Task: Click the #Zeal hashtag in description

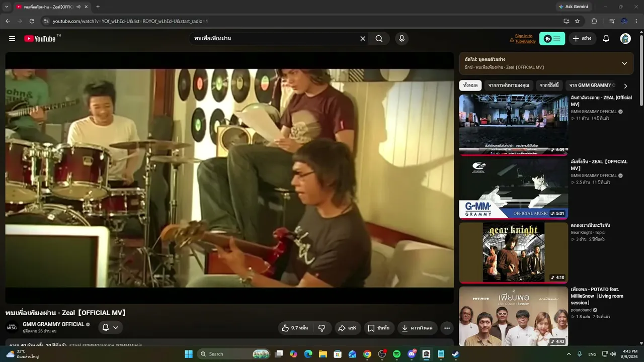Action: (74, 345)
